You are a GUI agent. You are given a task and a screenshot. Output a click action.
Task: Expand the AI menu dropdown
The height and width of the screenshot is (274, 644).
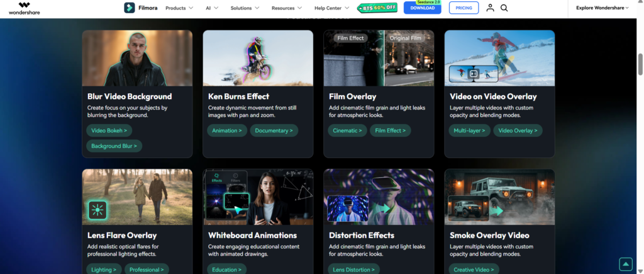point(212,8)
